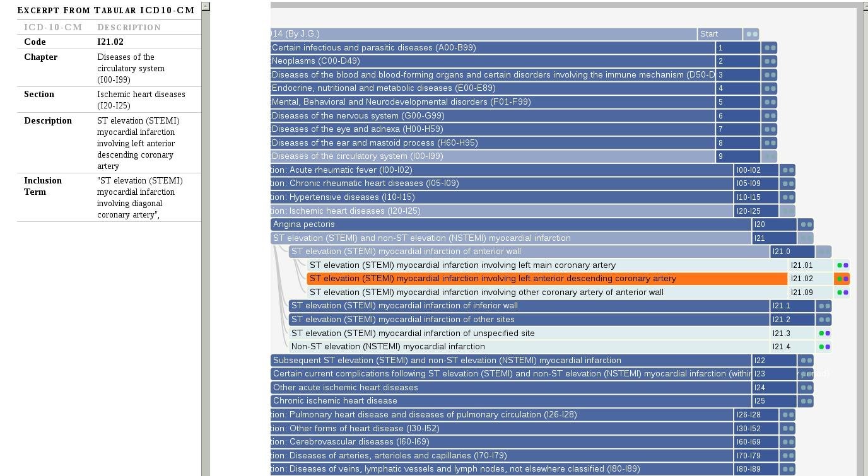This screenshot has height=476, width=868.
Task: Toggle the indicator on the Hypertensive diseases (I10-I15) row
Action: pyautogui.click(x=789, y=197)
